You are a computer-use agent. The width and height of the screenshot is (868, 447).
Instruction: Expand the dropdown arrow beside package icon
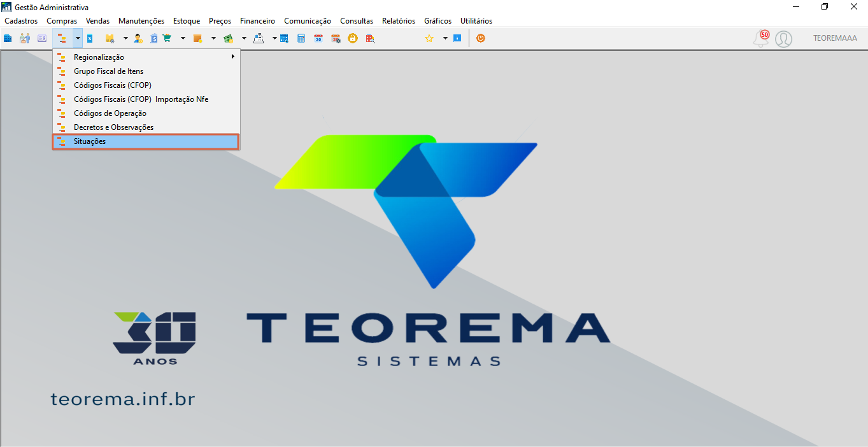[x=125, y=38]
